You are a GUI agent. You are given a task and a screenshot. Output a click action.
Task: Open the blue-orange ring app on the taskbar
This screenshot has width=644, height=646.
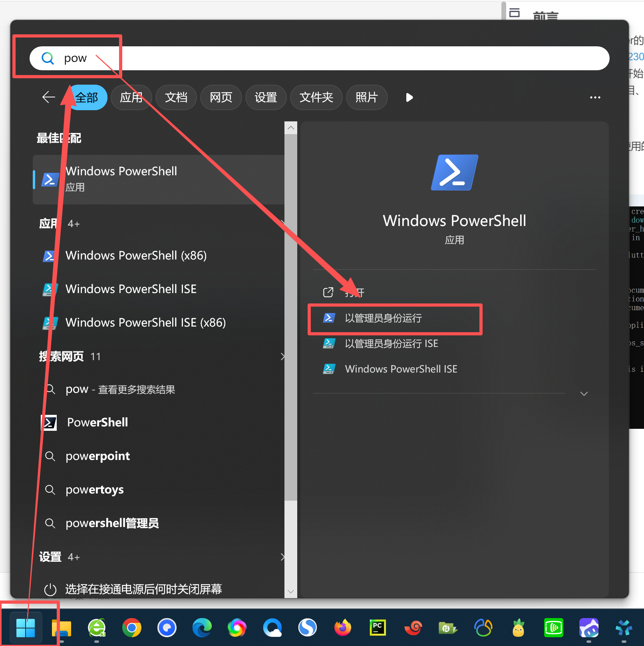click(483, 628)
